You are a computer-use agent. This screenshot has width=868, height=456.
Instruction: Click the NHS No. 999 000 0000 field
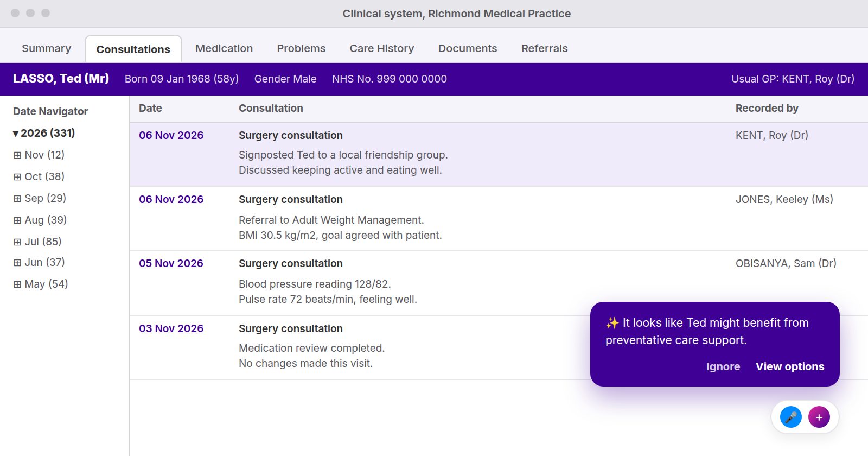click(x=390, y=79)
